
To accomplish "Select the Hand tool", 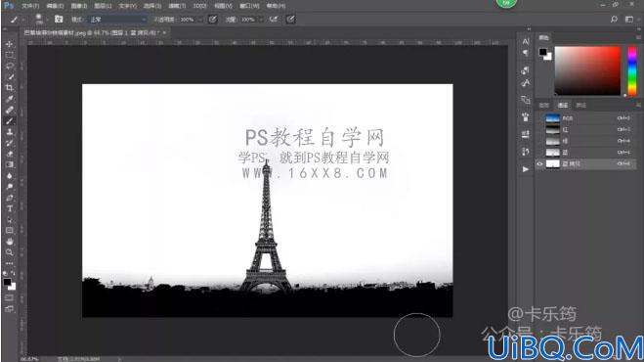I will tap(9, 242).
